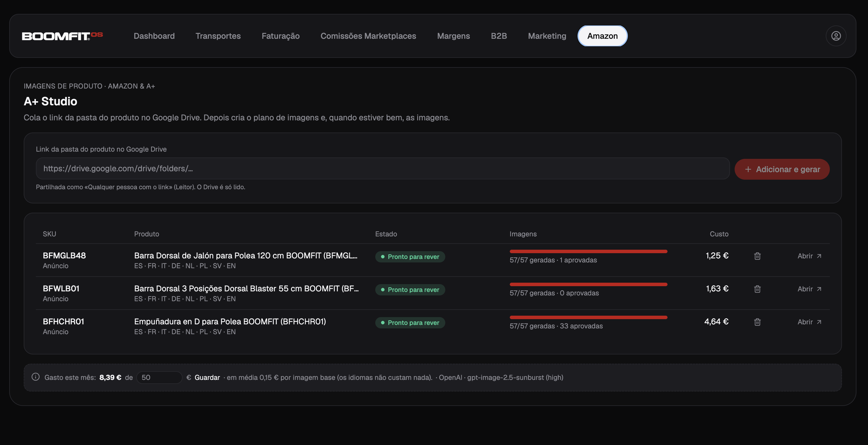The width and height of the screenshot is (868, 445).
Task: Click the 1,63 € cost value
Action: click(x=717, y=288)
